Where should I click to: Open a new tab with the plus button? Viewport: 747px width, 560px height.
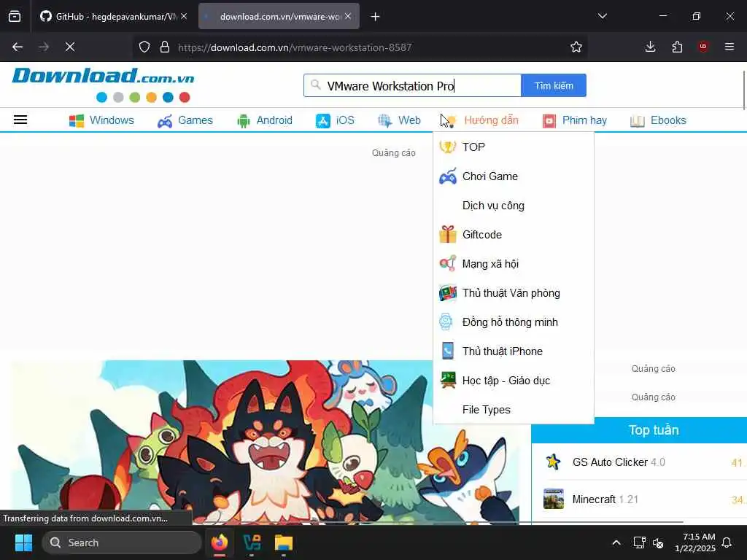(x=376, y=17)
